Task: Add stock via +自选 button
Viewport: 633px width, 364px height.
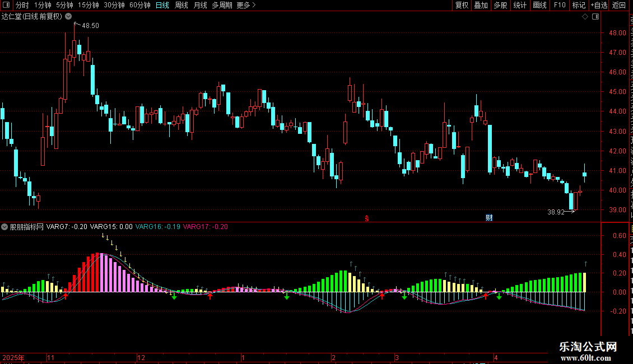Action: click(x=599, y=5)
